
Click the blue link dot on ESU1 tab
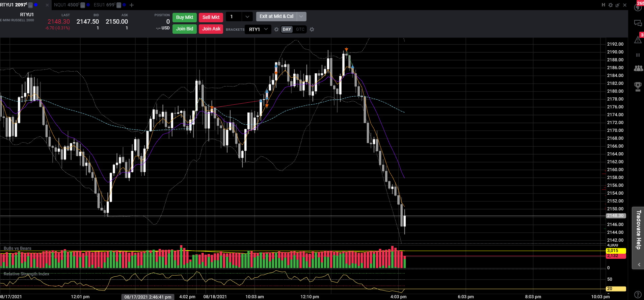[124, 5]
